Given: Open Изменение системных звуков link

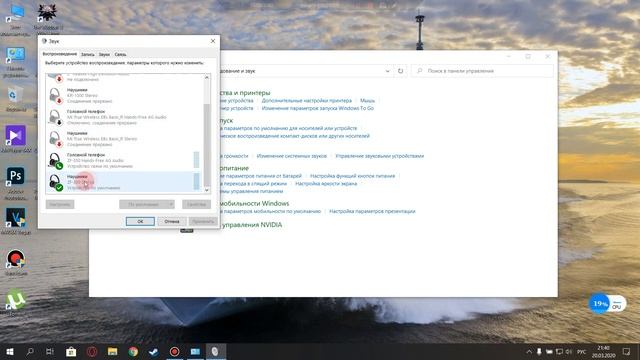Looking at the screenshot, I should [291, 156].
